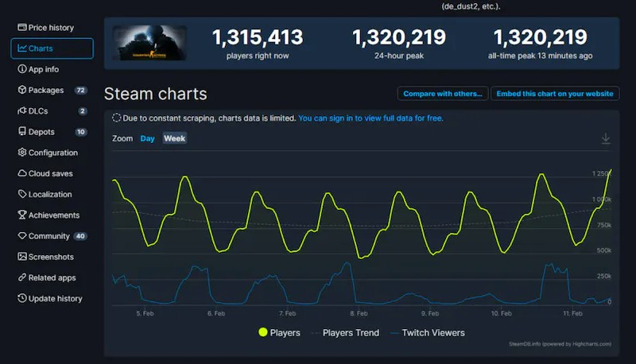Click the 5. Feb date axis label
636x364 pixels.
145,313
